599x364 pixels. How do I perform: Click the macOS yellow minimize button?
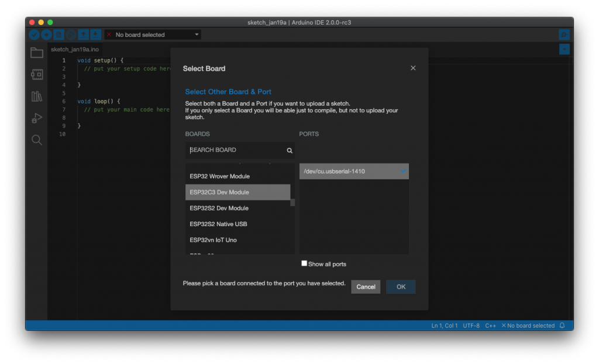[41, 22]
